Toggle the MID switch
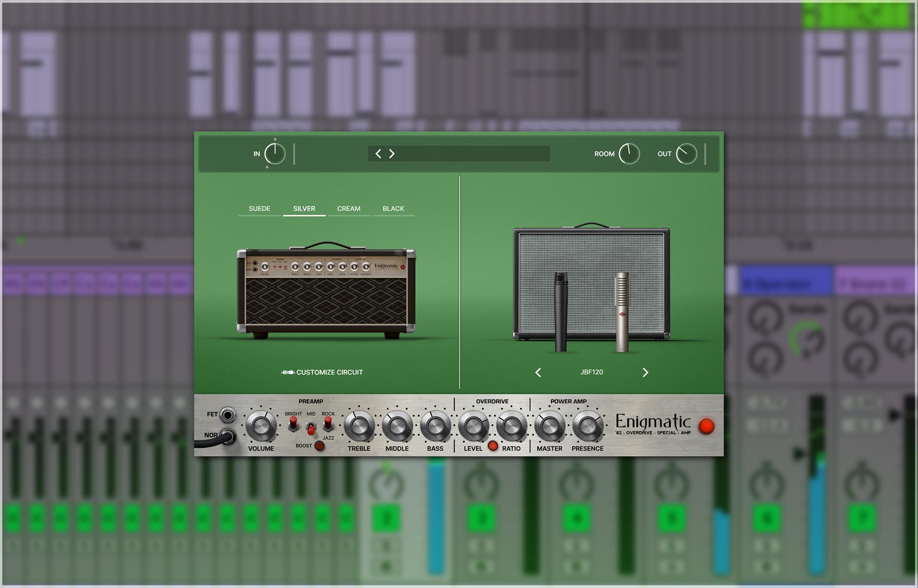 311,427
